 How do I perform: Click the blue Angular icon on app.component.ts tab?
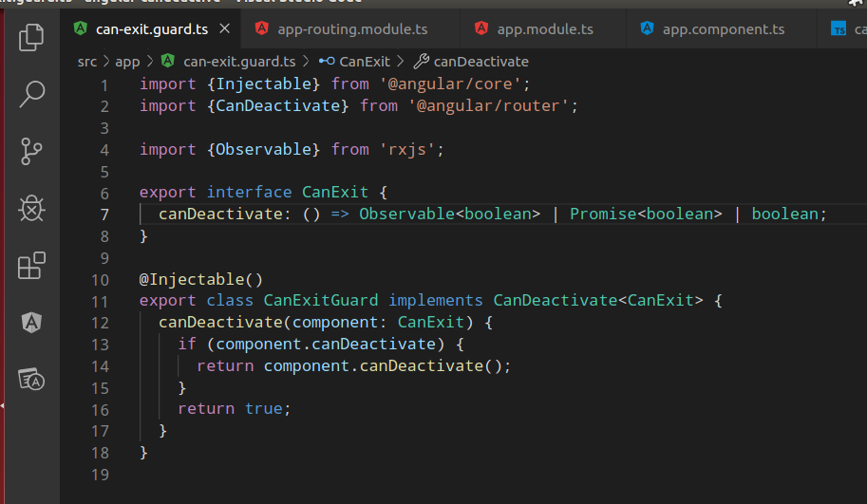(647, 28)
